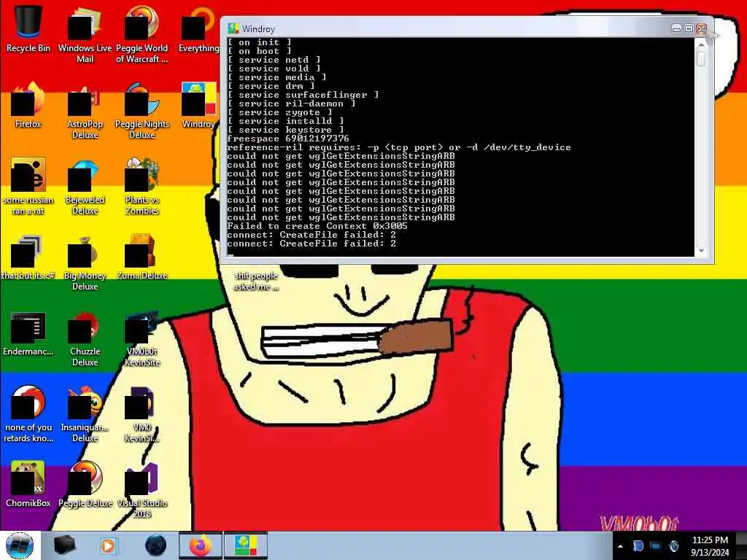Viewport: 747px width, 560px height.
Task: Click the 'reference-ril requires' console line
Action: [399, 147]
